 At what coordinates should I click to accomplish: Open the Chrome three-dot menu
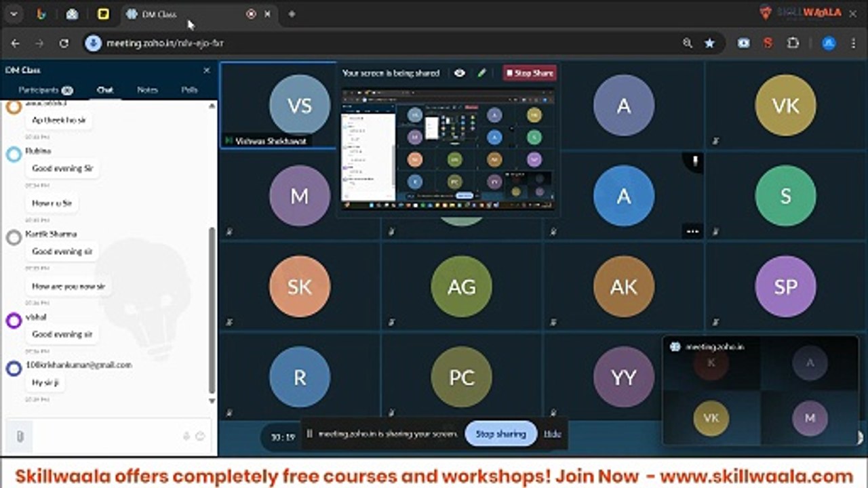pyautogui.click(x=852, y=43)
